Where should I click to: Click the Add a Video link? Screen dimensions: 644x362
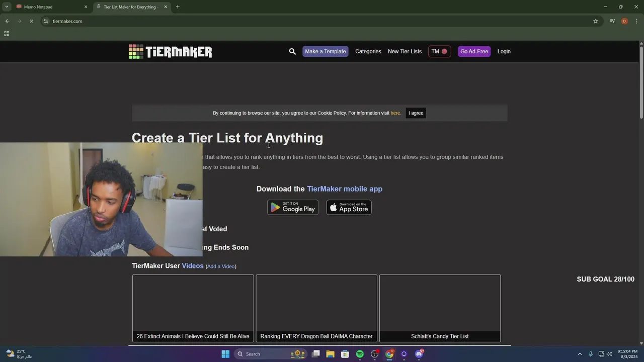pyautogui.click(x=221, y=266)
